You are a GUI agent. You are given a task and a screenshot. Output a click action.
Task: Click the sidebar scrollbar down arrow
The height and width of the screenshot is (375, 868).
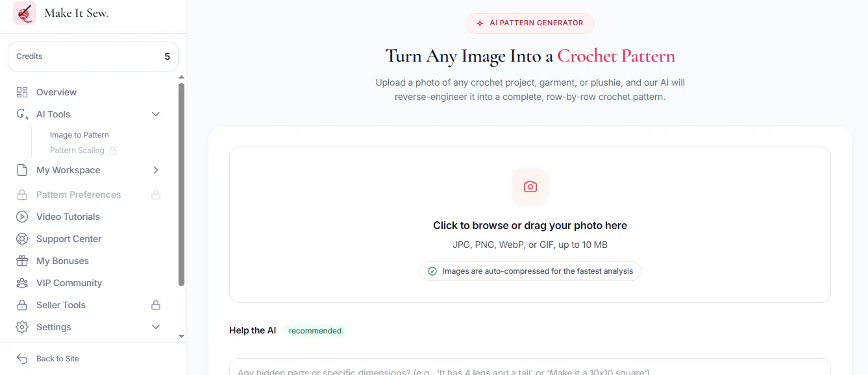(182, 336)
